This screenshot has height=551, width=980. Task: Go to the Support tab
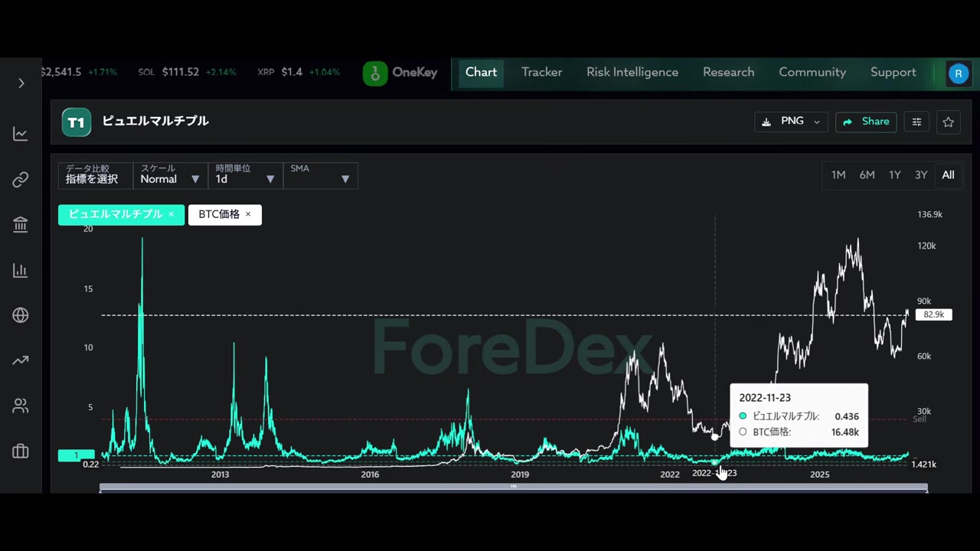pyautogui.click(x=893, y=73)
